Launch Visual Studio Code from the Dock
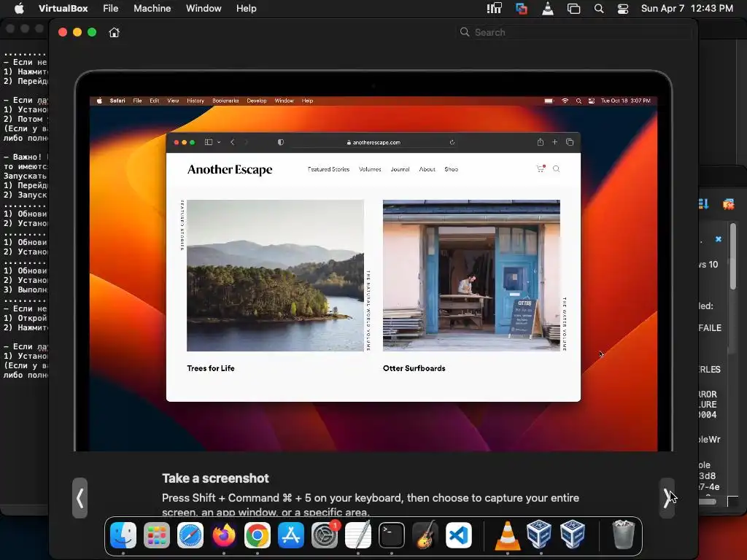This screenshot has width=747, height=560. click(459, 534)
